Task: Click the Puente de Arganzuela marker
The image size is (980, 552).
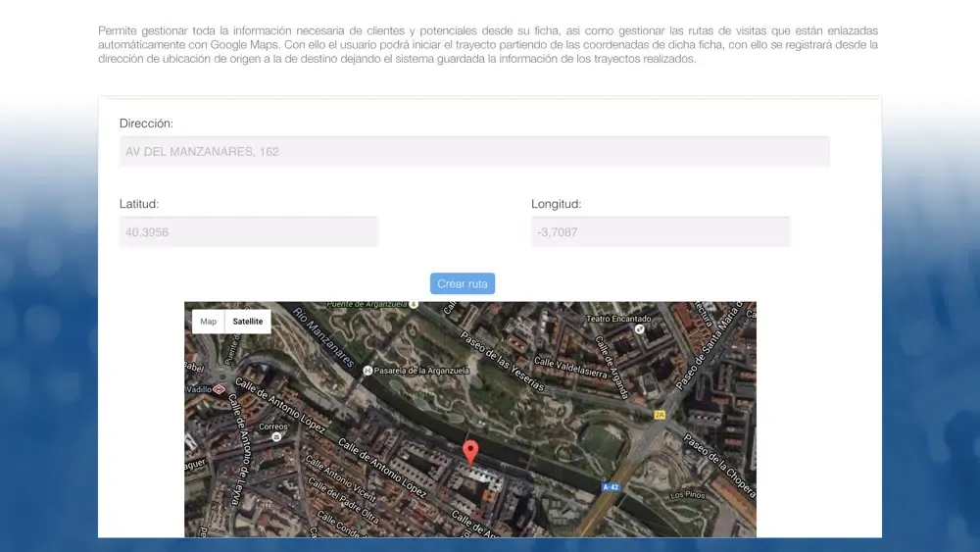Action: 414,305
